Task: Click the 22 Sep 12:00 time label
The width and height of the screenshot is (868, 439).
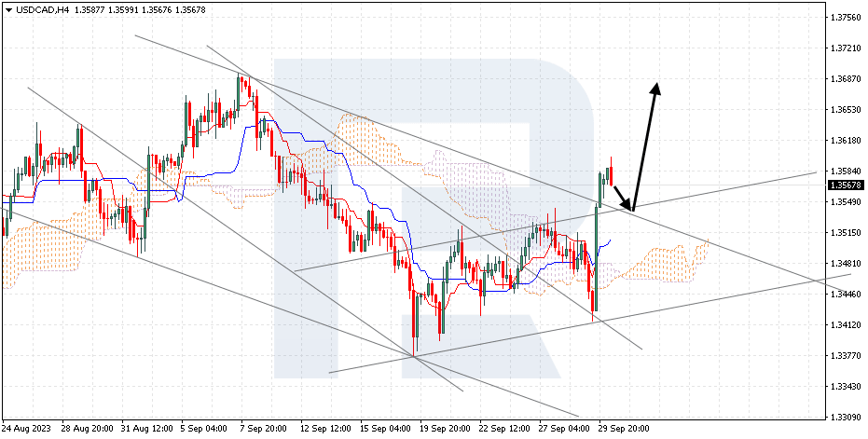Action: (x=506, y=429)
